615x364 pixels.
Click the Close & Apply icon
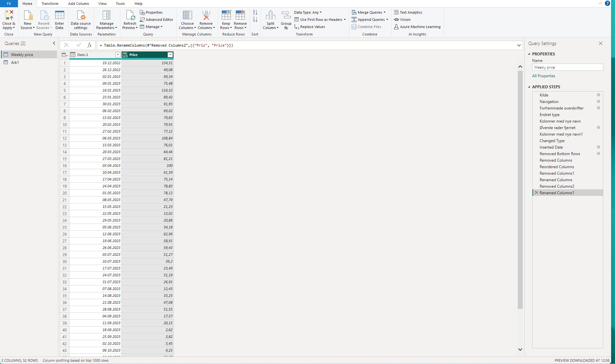coord(9,15)
